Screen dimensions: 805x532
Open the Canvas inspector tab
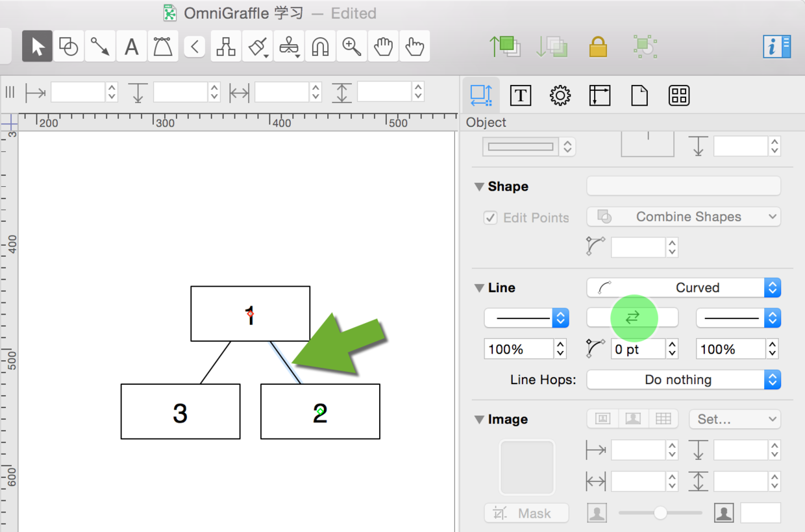tap(600, 96)
